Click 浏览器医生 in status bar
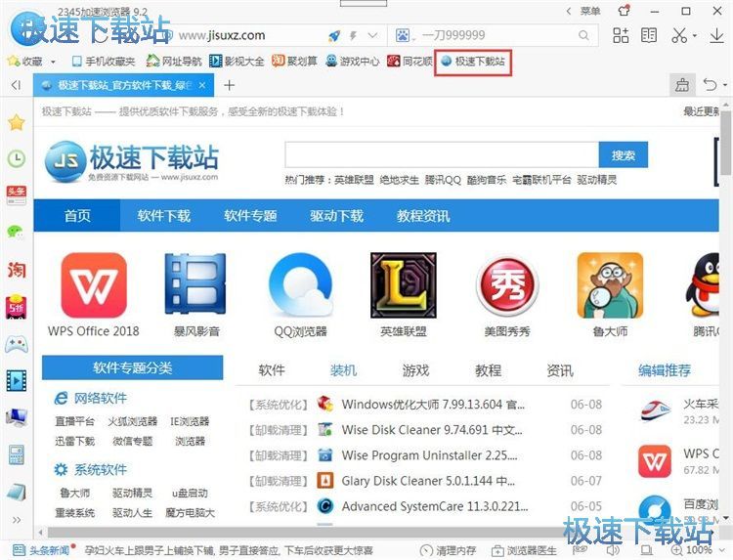 point(524,550)
